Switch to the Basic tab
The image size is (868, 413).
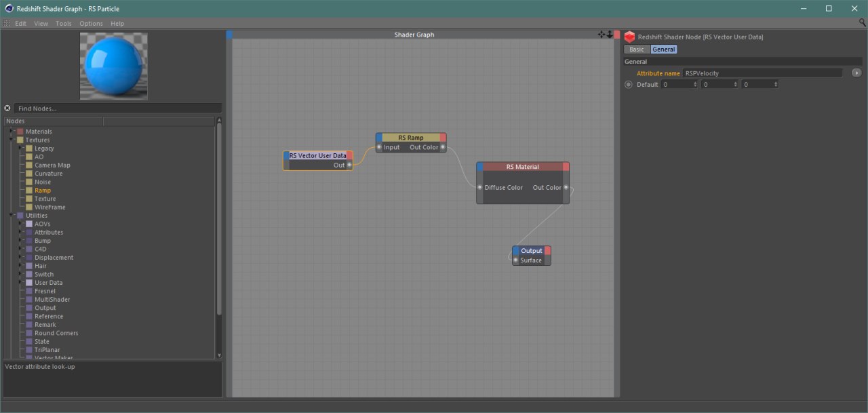pyautogui.click(x=637, y=50)
